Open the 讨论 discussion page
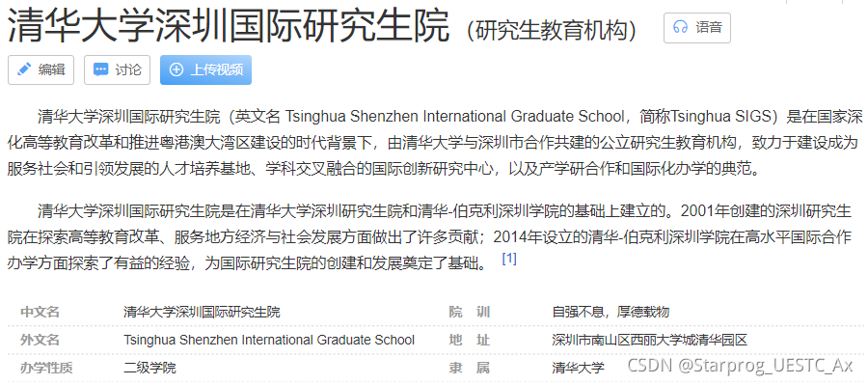Image resolution: width=868 pixels, height=385 pixels. click(x=117, y=69)
